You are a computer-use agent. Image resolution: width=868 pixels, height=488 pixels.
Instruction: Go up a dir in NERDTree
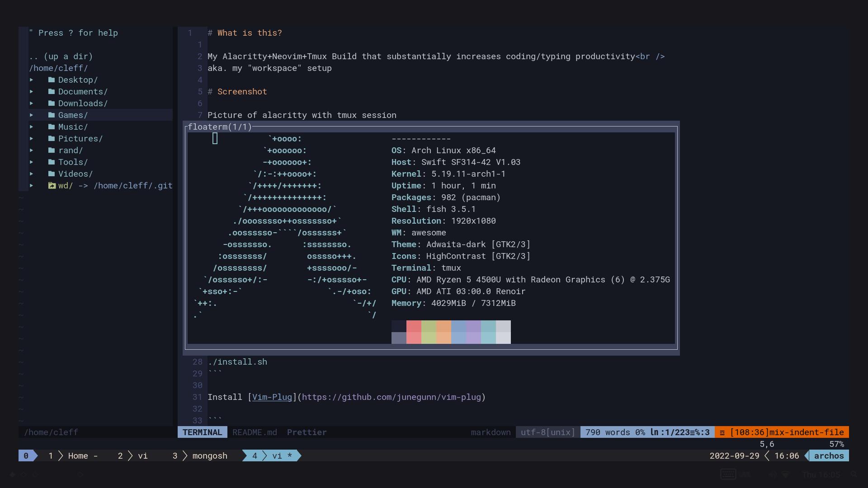[x=61, y=56]
